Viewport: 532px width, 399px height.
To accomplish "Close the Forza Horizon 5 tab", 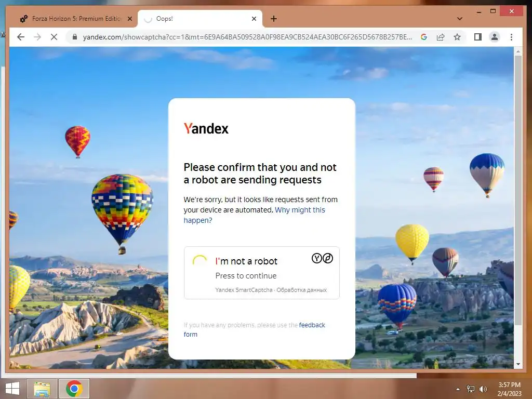I will [x=129, y=19].
